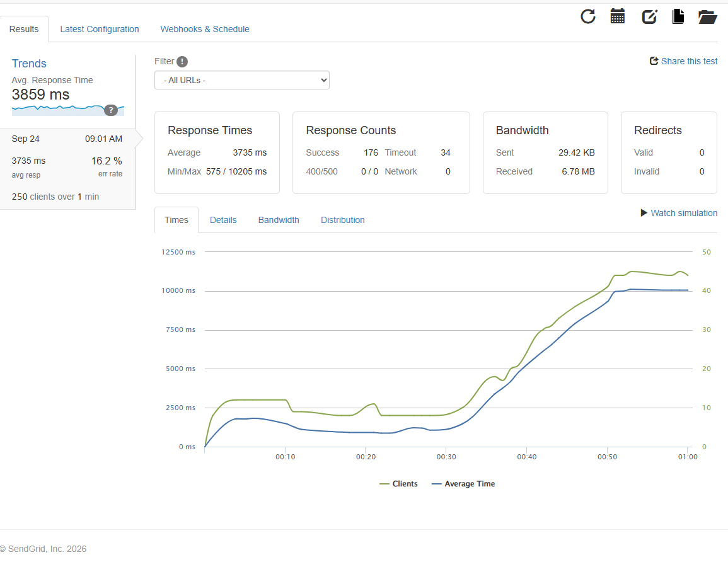
Task: Click the Share this test link
Action: [689, 61]
